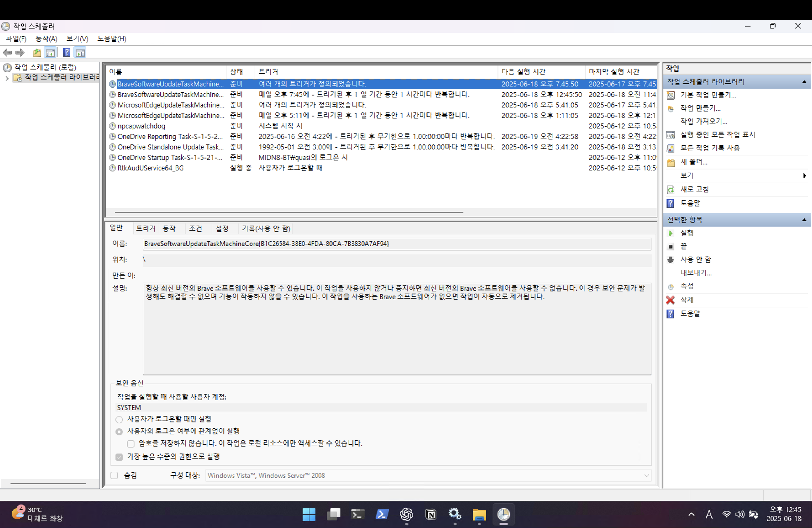Click the blue help toolbar icon
812x528 pixels.
[x=67, y=52]
